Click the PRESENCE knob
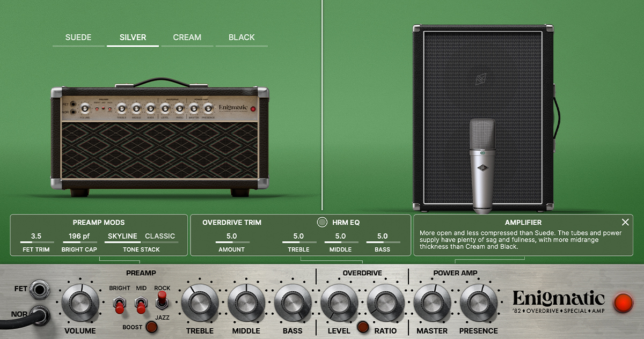 (x=478, y=303)
